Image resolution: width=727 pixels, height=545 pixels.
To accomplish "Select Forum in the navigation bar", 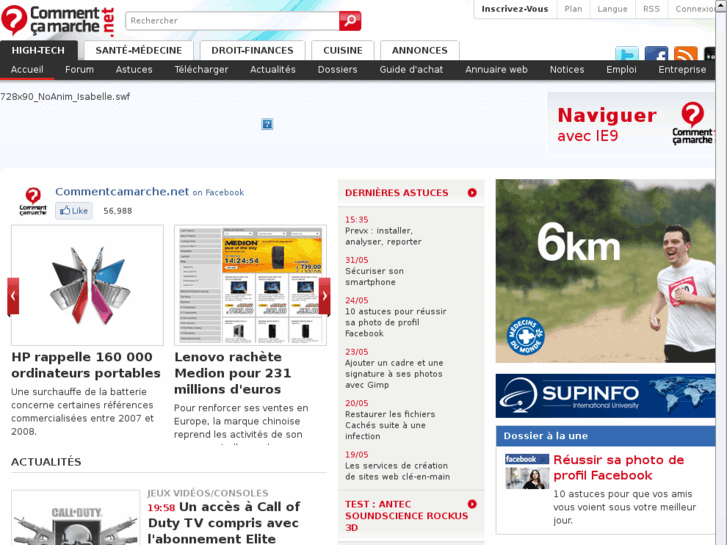I will [x=79, y=70].
